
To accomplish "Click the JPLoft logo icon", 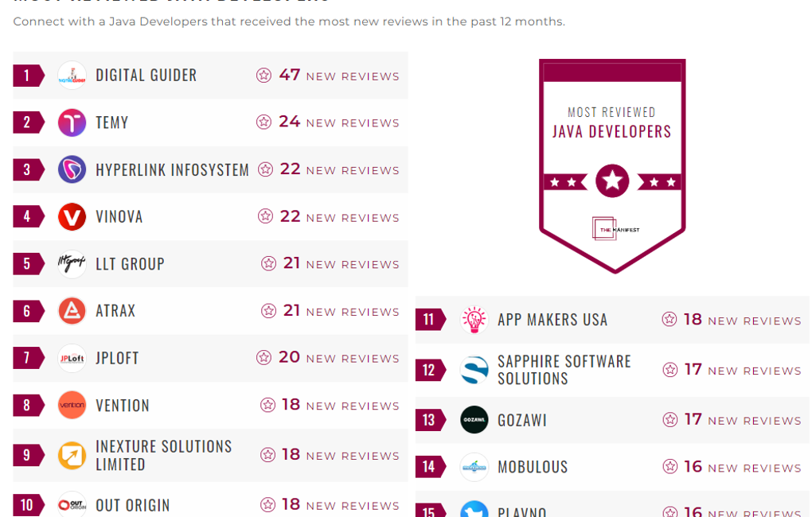I will point(72,358).
